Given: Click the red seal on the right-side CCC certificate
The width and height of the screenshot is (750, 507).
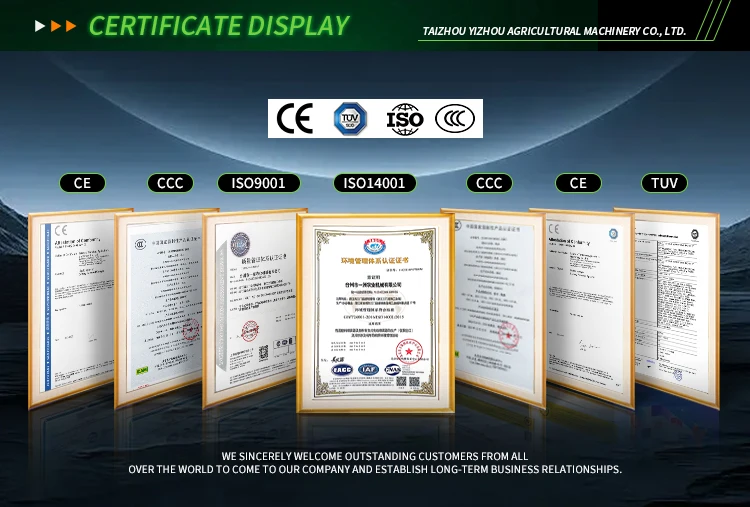Looking at the screenshot, I should 508,336.
